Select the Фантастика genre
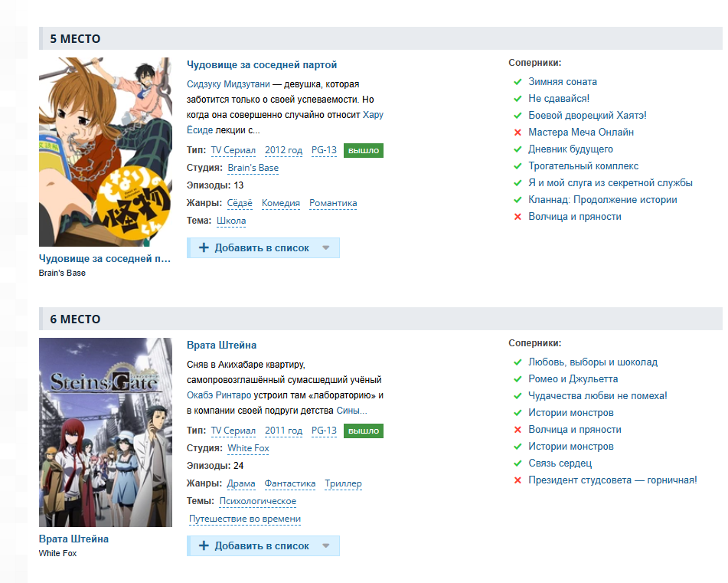The width and height of the screenshot is (728, 583). (x=289, y=483)
